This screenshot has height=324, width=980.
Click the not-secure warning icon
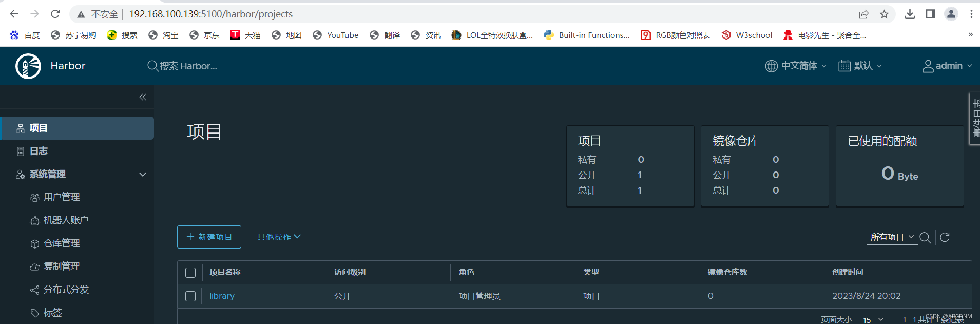[81, 14]
